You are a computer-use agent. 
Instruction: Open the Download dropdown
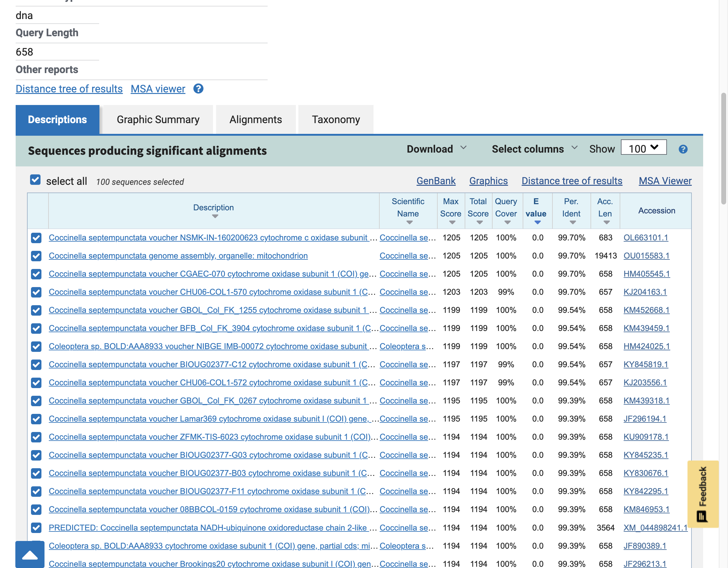point(436,149)
